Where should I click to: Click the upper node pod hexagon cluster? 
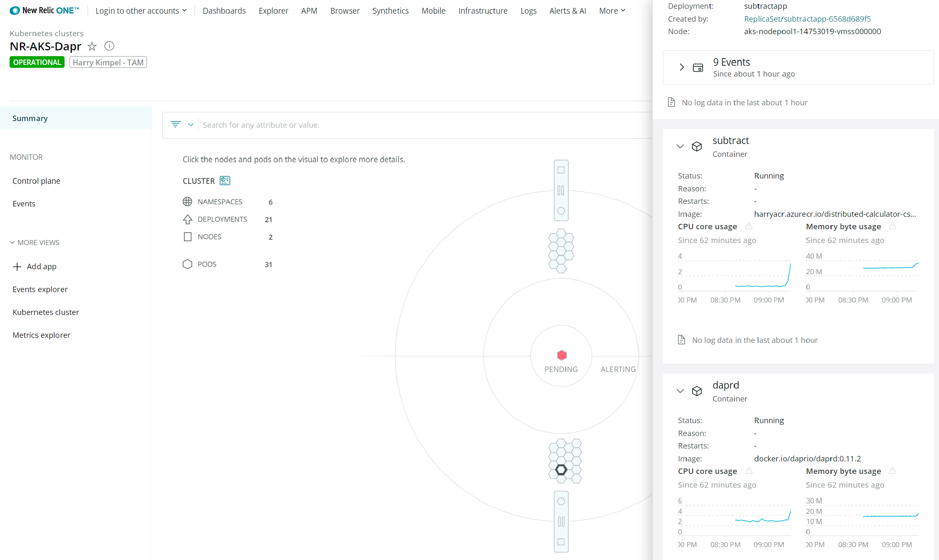coord(561,251)
